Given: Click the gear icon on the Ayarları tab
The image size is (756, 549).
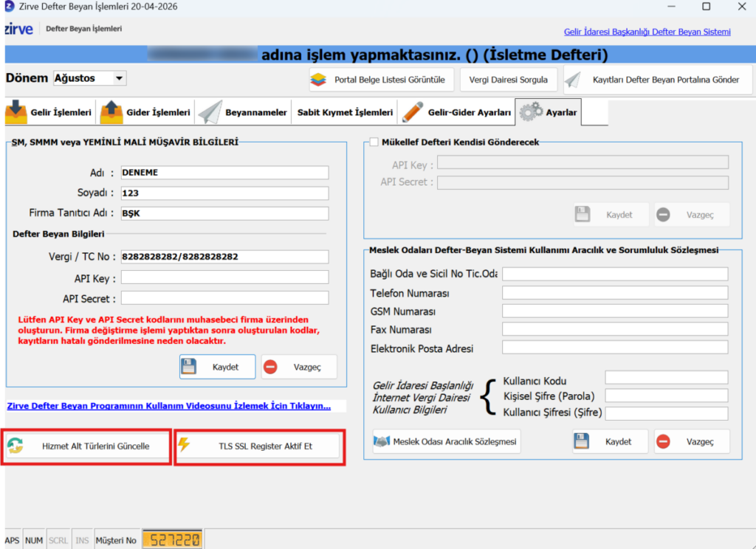Looking at the screenshot, I should coord(530,112).
